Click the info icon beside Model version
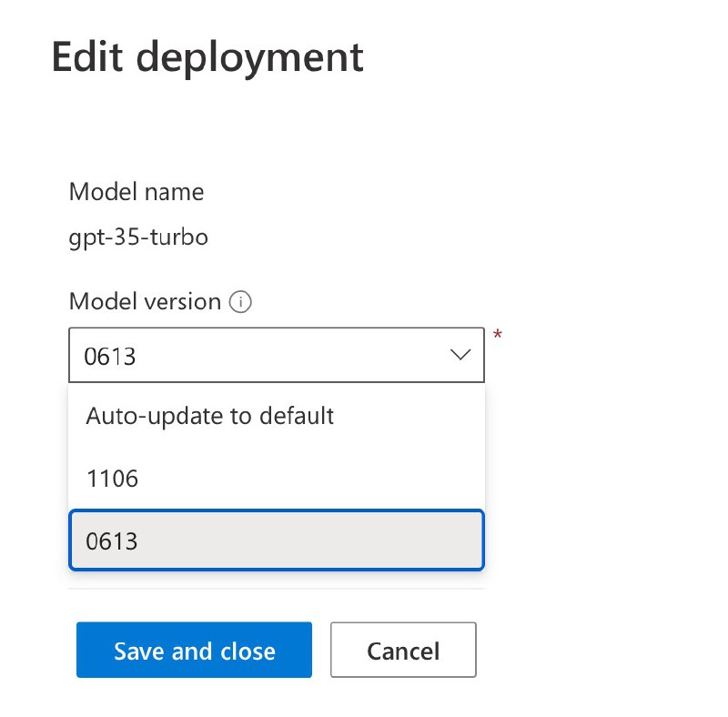 click(240, 302)
